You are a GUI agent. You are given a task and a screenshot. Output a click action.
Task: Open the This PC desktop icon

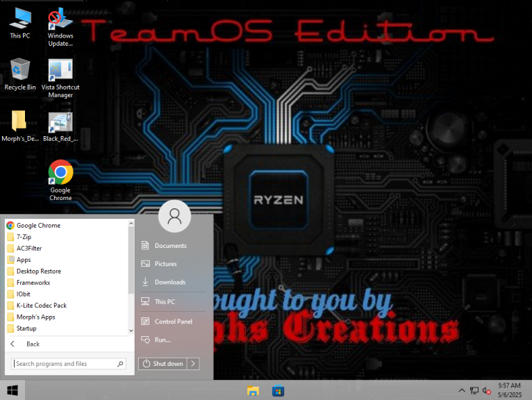click(19, 23)
